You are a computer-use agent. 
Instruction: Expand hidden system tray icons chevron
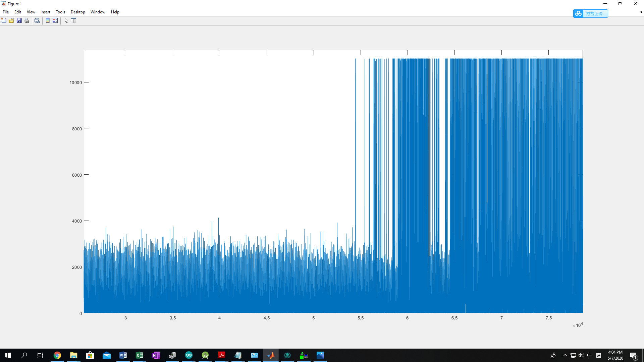[565, 355]
